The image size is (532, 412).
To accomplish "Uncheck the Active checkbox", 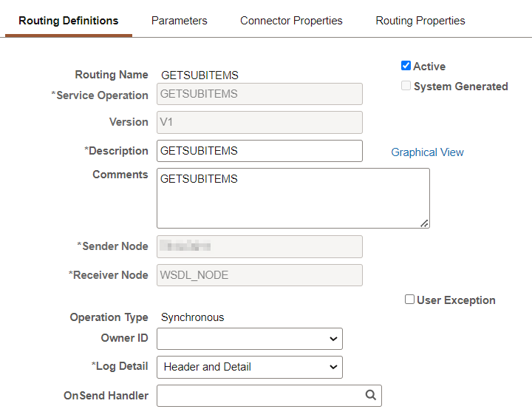I will [406, 66].
